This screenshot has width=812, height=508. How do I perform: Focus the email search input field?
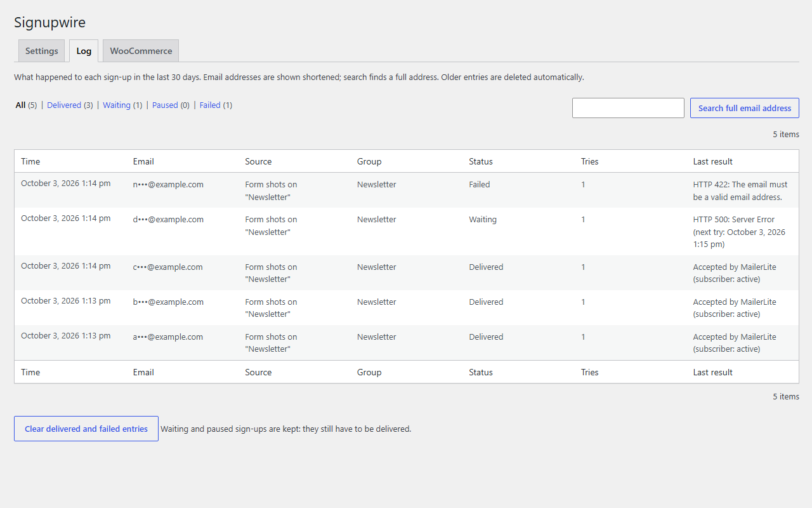click(628, 108)
